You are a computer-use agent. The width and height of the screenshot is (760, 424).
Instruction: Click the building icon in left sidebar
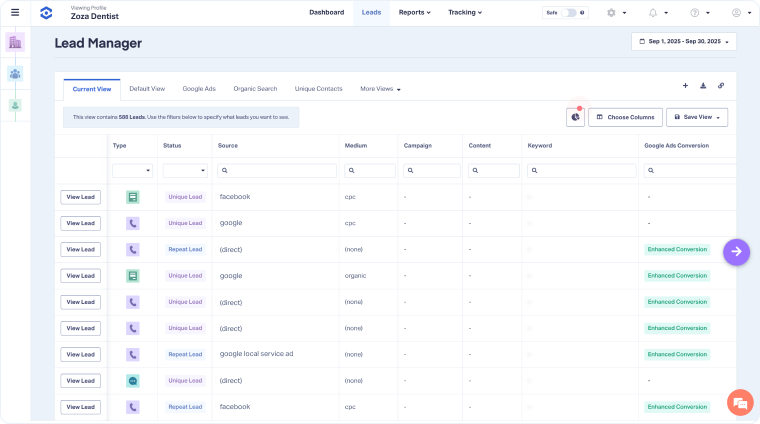(15, 42)
